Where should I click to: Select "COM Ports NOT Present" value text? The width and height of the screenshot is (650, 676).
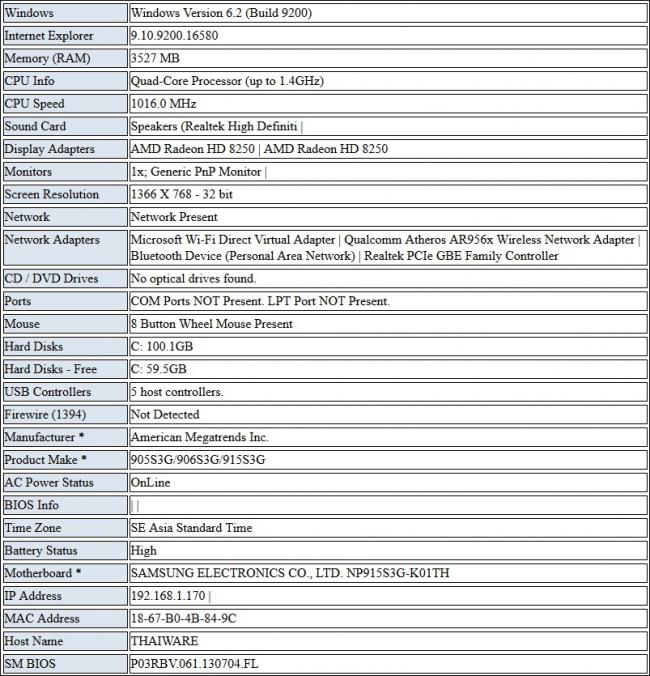(x=197, y=301)
